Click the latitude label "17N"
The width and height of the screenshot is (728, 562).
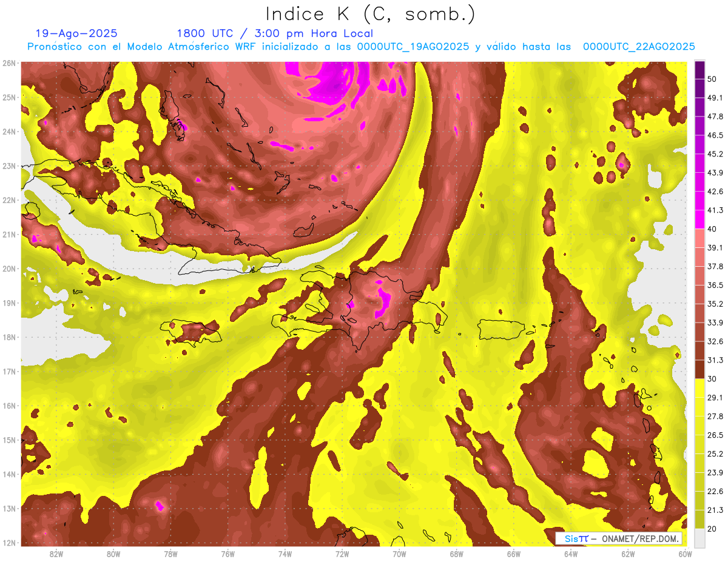9,371
